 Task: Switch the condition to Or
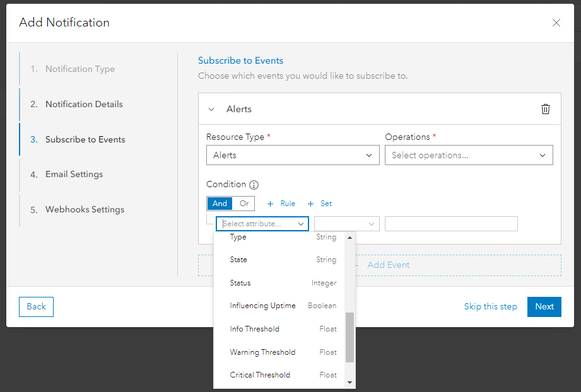point(244,204)
